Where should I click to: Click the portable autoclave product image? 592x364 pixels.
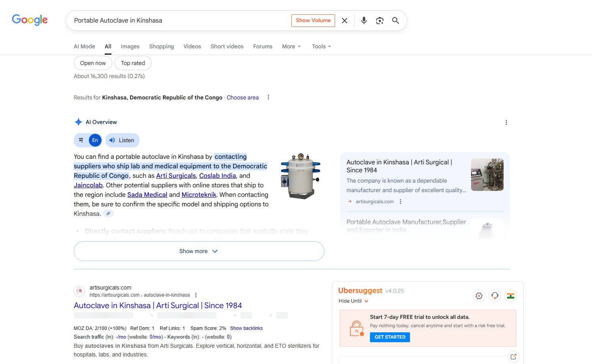[x=301, y=176]
